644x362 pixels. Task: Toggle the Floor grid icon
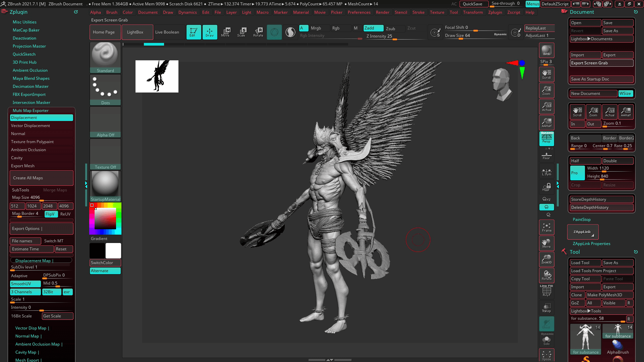click(x=546, y=156)
